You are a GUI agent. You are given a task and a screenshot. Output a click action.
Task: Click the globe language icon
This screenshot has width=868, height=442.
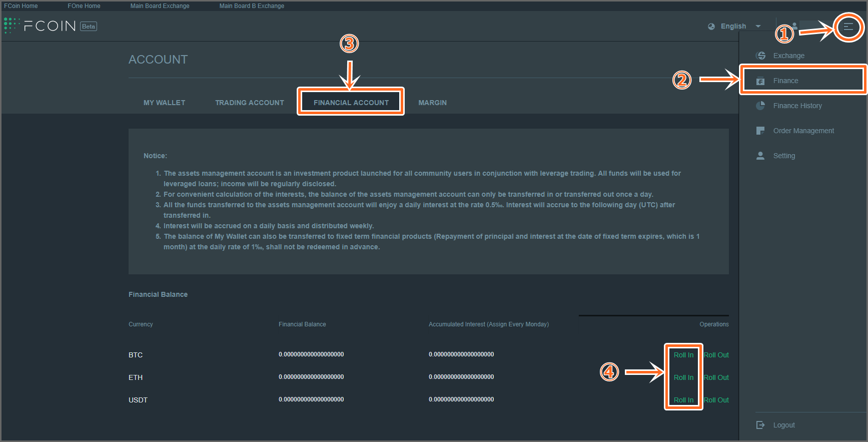[x=711, y=27]
